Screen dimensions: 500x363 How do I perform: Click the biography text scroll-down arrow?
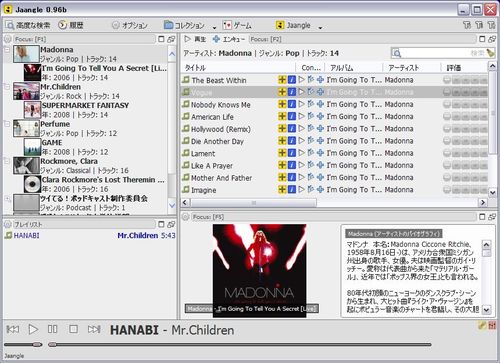pos(486,310)
